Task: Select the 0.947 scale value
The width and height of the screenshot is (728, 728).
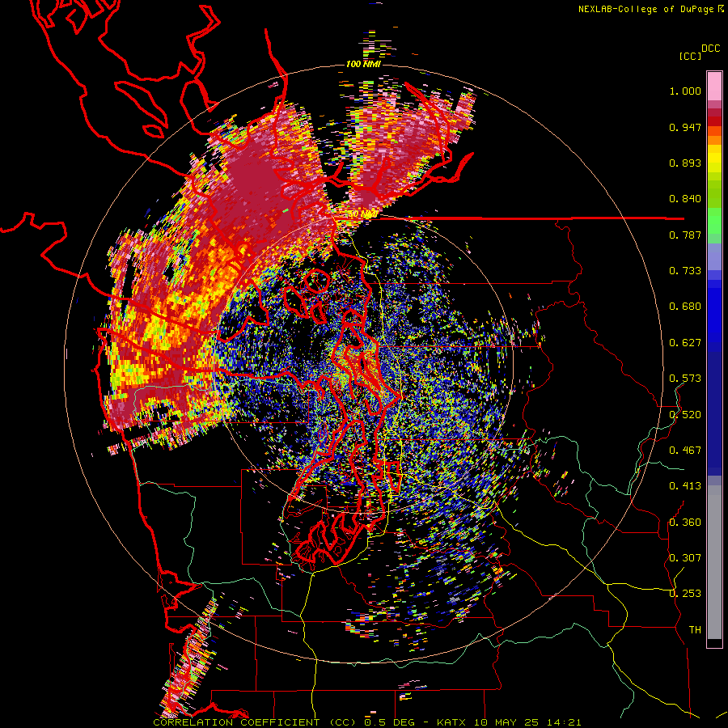Action: coord(685,127)
